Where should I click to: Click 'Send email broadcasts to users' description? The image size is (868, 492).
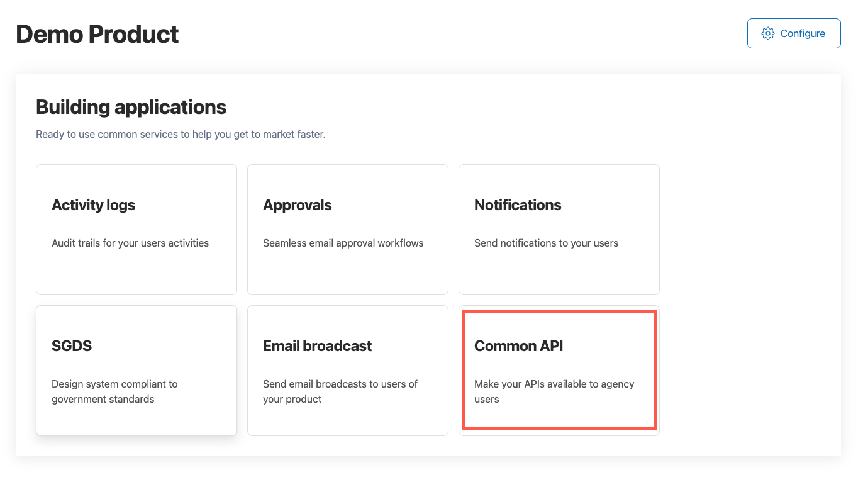340,391
